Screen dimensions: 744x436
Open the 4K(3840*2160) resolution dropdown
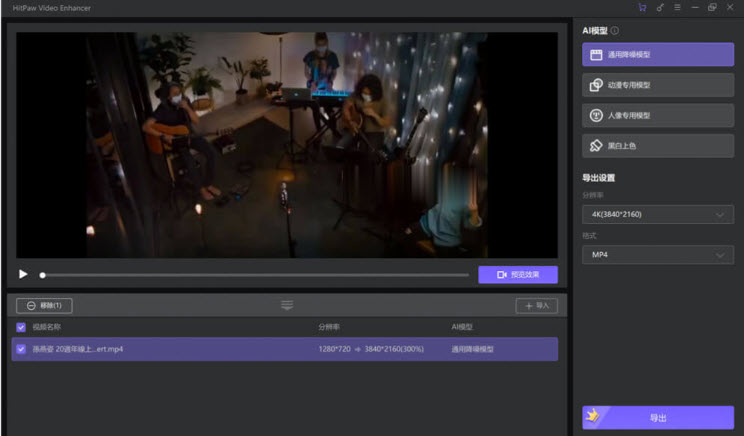coord(658,214)
